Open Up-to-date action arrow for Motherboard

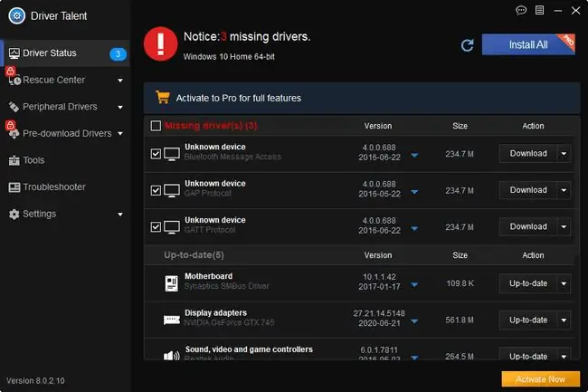coord(564,283)
